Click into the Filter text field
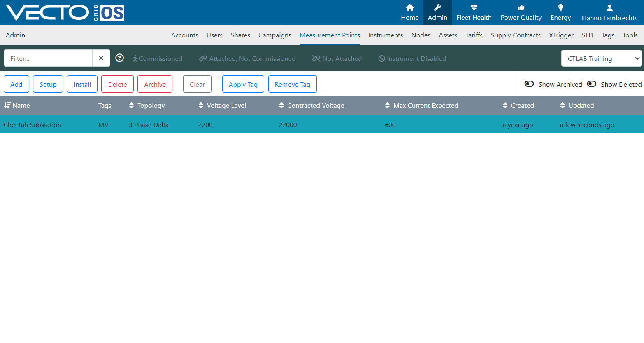The image size is (644, 343). pos(48,58)
